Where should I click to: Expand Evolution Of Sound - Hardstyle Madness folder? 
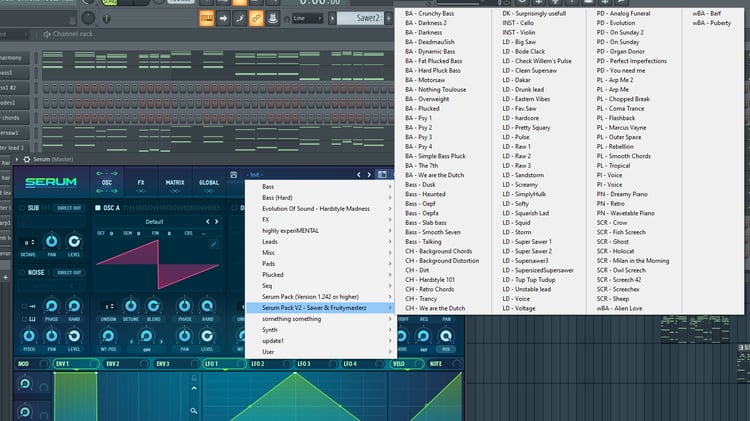(x=320, y=209)
